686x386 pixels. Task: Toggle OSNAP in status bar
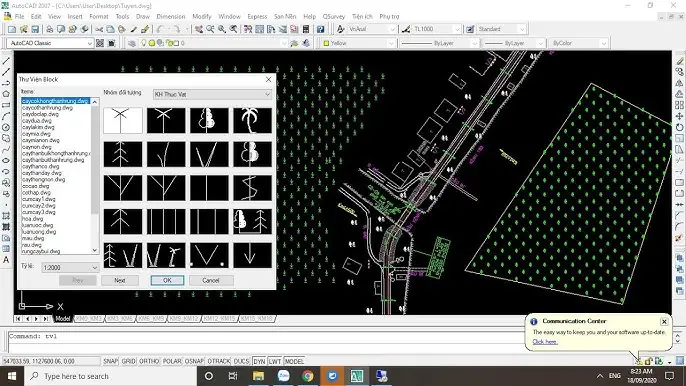[194, 361]
